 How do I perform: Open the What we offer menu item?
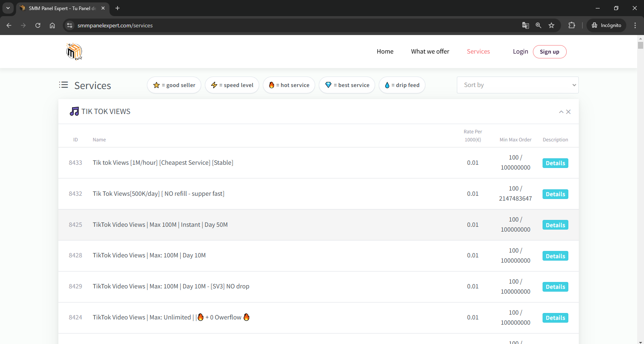tap(430, 52)
